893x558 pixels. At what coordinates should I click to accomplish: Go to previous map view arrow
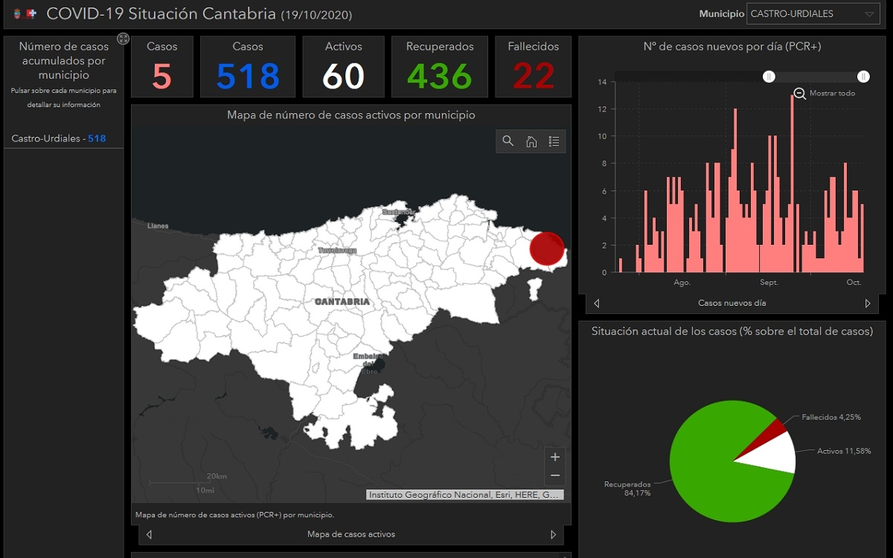(x=149, y=535)
